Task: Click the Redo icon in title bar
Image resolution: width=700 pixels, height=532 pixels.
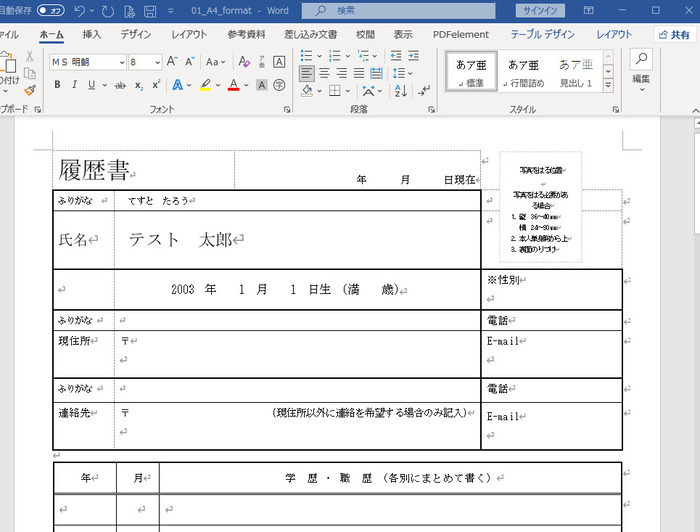Action: (x=108, y=11)
